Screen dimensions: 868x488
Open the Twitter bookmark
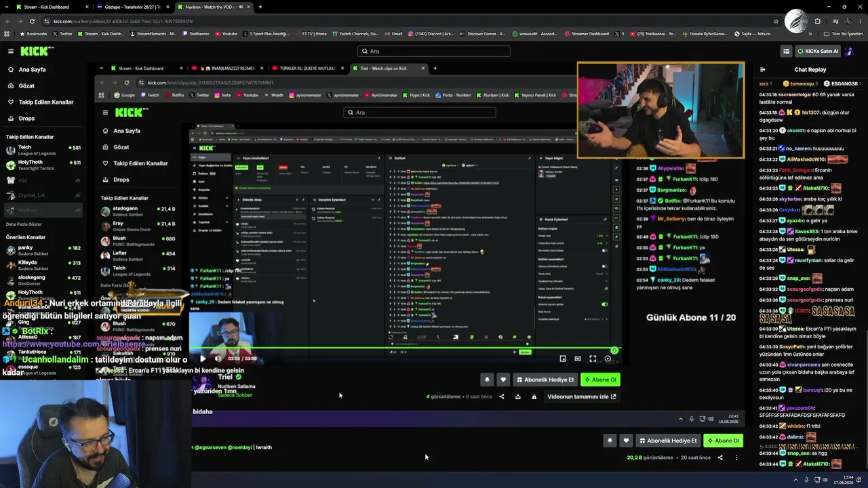point(63,33)
